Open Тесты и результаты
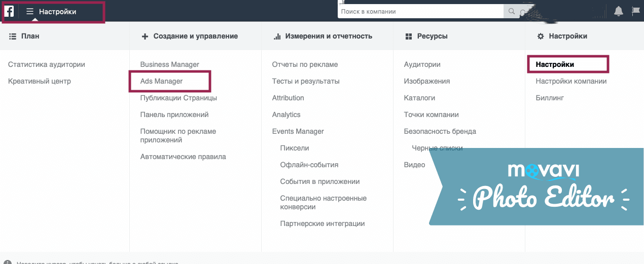 point(306,81)
